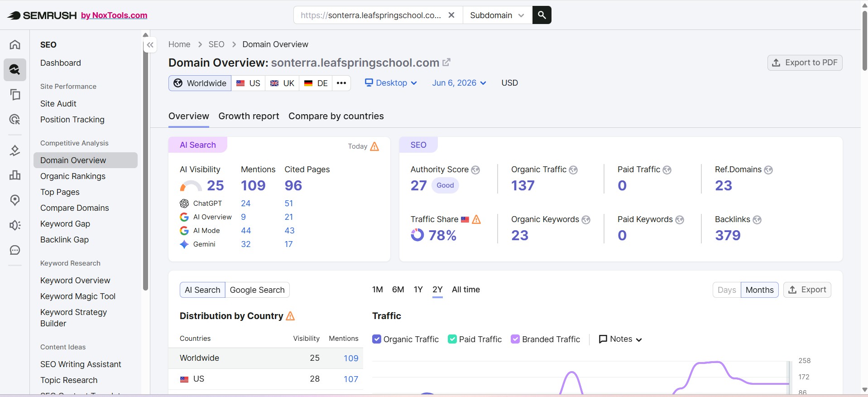Select the SEO toolkit icon in rail
Screen dimensions: 868x397
(15, 69)
